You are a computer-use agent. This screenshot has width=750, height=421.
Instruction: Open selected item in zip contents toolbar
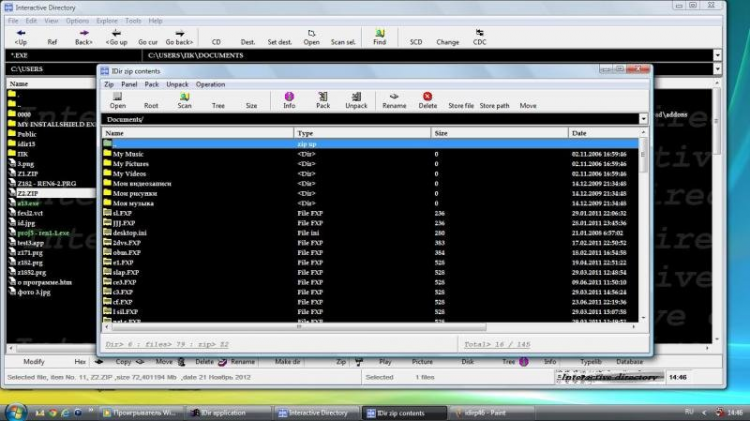coord(118,100)
